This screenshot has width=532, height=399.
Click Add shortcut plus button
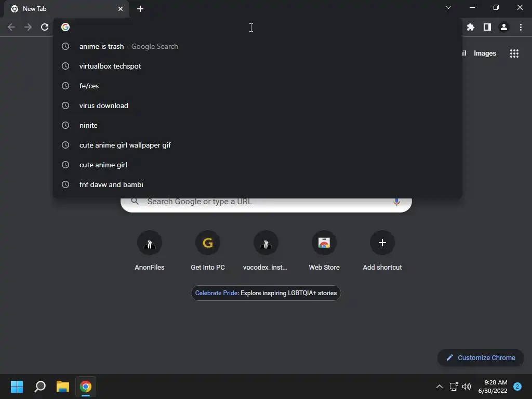click(382, 243)
